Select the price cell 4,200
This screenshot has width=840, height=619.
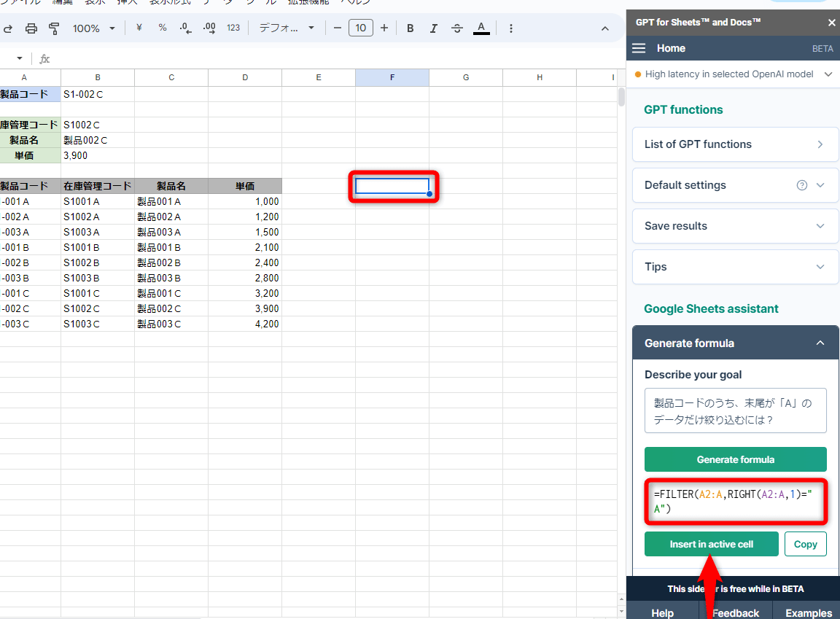coord(245,324)
